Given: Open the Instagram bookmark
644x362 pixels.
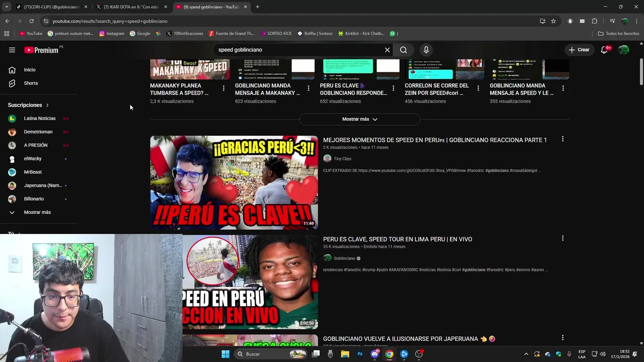Looking at the screenshot, I should [112, 34].
